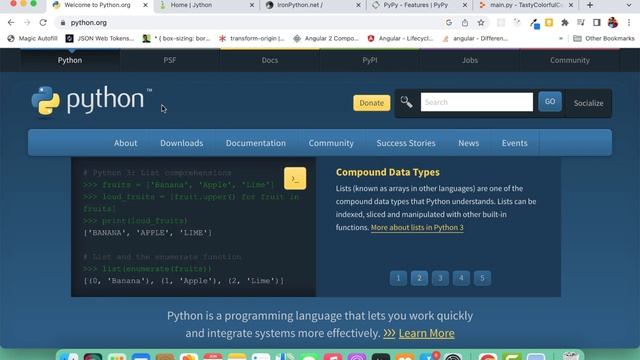640x360 pixels.
Task: Follow More about lists in Python 3 link
Action: point(417,227)
